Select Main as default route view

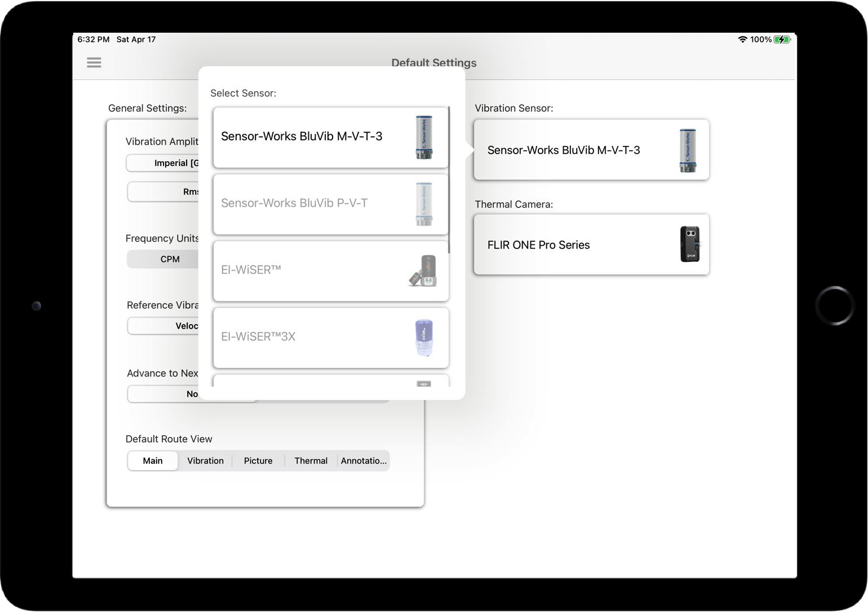(x=153, y=460)
